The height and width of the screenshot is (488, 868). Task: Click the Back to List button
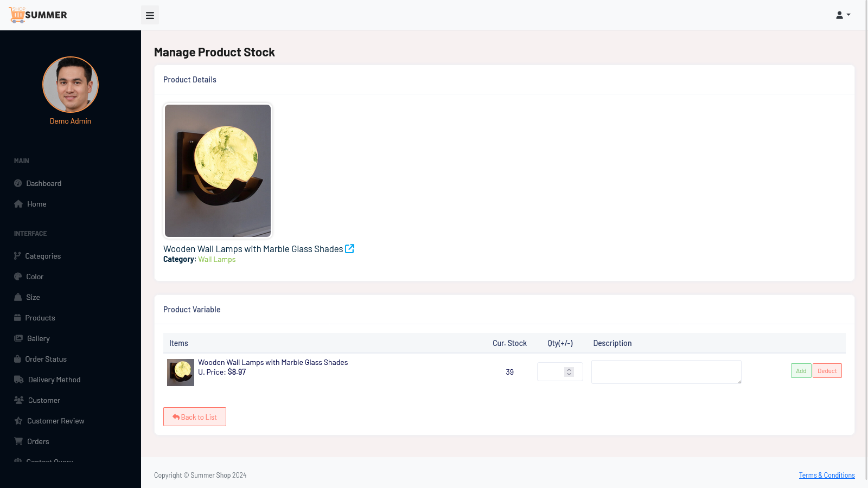point(195,417)
